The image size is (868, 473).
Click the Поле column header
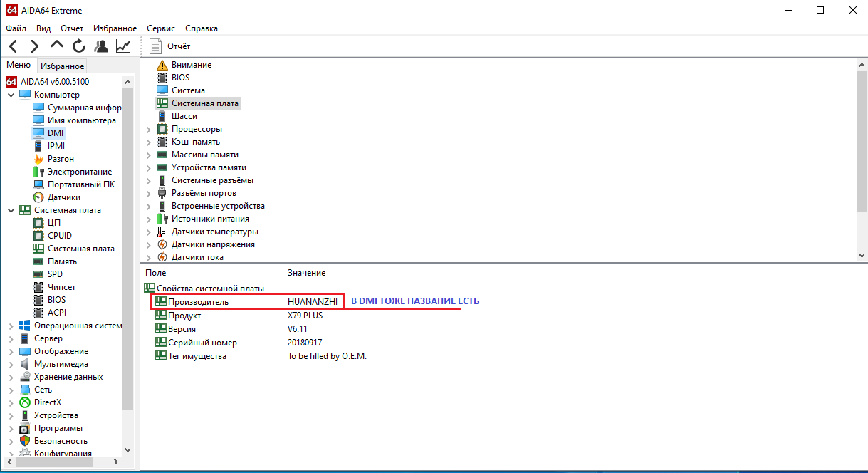click(x=212, y=273)
